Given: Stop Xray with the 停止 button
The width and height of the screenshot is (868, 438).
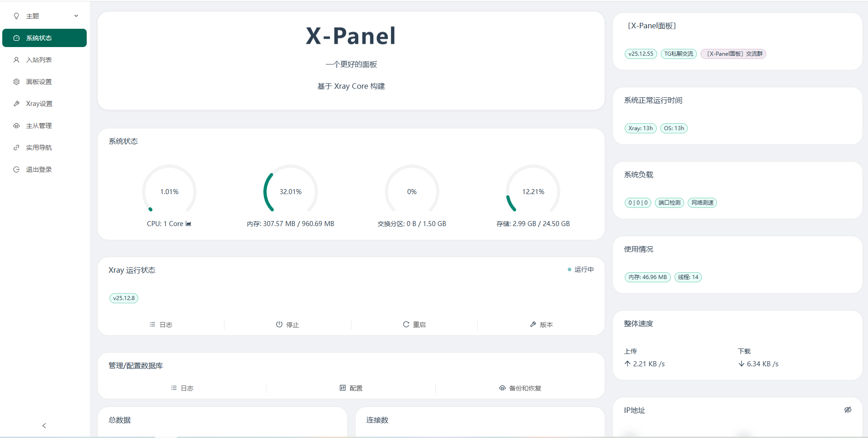Looking at the screenshot, I should click(x=288, y=325).
